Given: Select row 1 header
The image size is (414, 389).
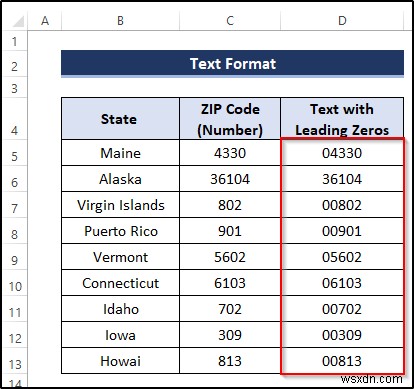Looking at the screenshot, I should click(14, 41).
